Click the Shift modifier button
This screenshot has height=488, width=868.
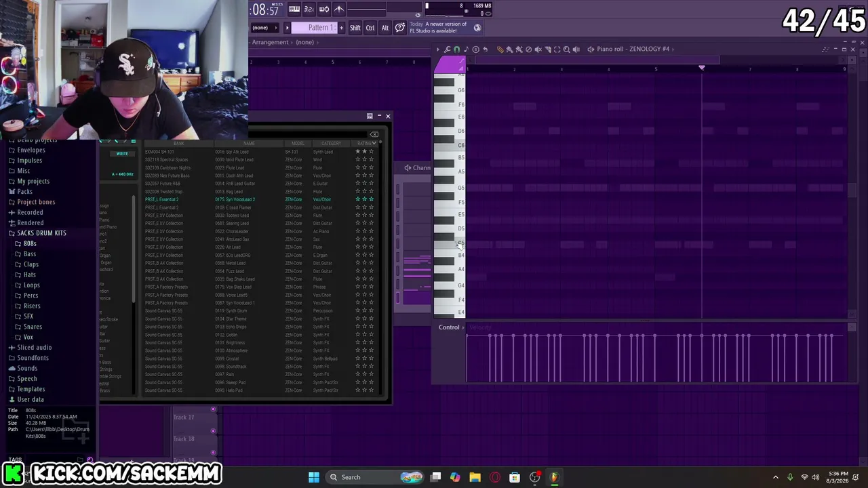point(355,28)
